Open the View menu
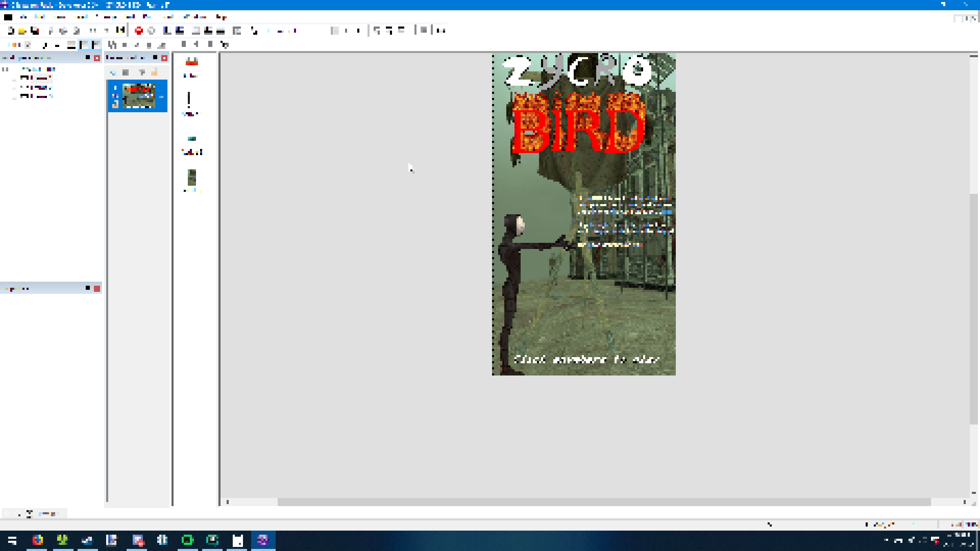 59,17
